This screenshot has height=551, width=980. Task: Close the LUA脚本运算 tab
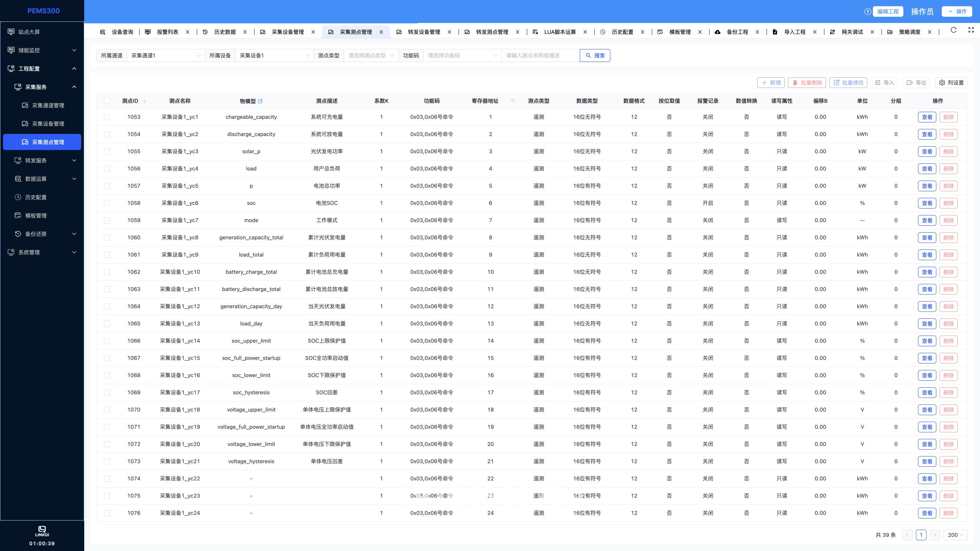[585, 32]
